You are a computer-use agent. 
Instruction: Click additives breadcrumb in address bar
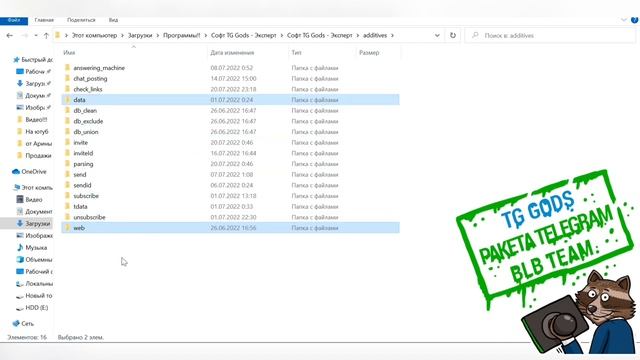pos(375,36)
